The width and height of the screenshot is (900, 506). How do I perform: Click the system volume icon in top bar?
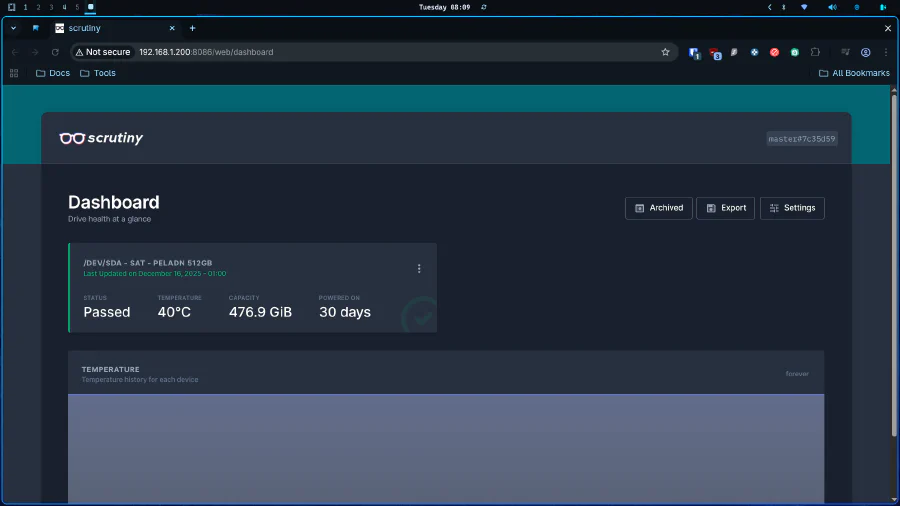(831, 7)
